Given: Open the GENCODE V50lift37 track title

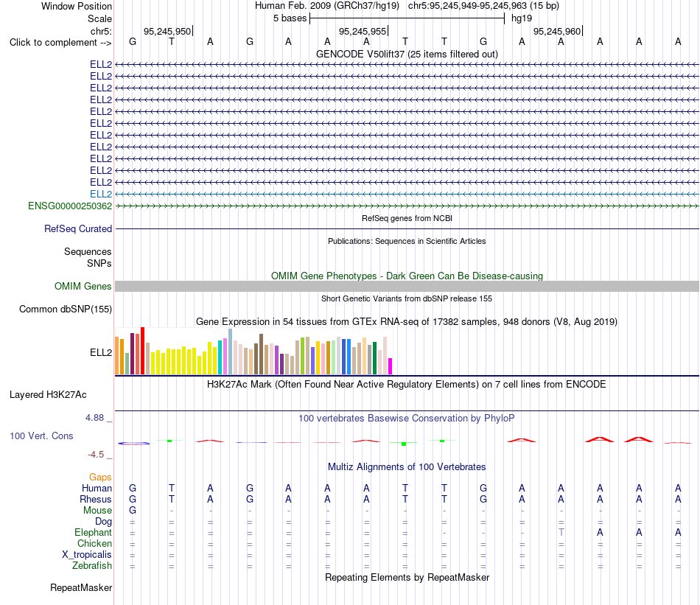Looking at the screenshot, I should (x=407, y=54).
